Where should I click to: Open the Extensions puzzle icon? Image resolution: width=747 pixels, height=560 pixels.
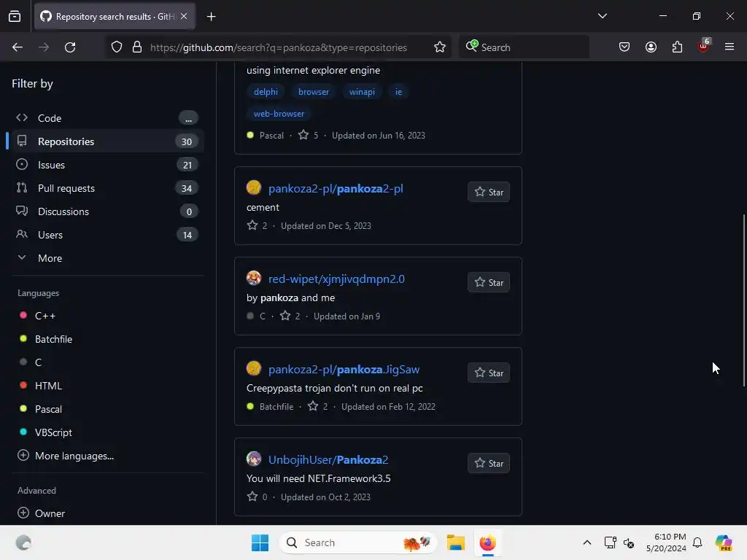click(677, 47)
